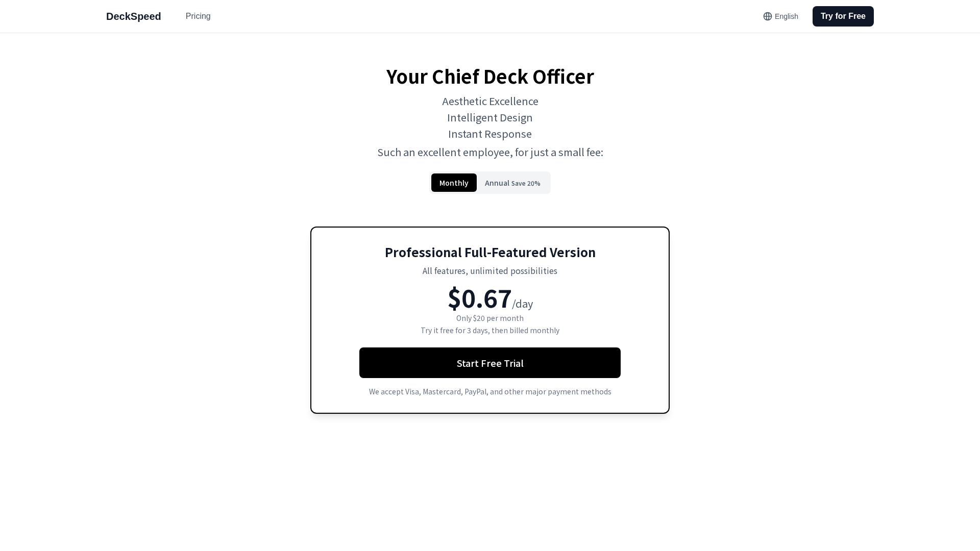Click Start Free Trial to begin trial
Screen dimensions: 980x551
pos(489,363)
